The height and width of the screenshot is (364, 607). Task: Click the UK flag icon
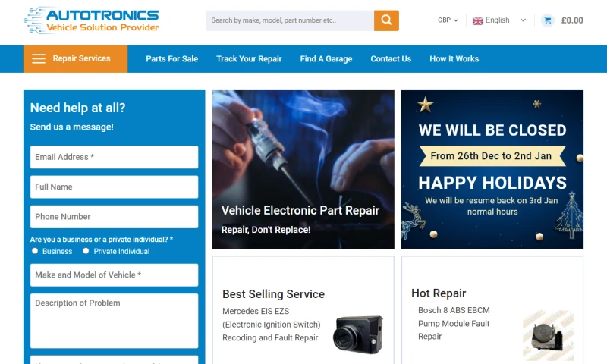478,21
